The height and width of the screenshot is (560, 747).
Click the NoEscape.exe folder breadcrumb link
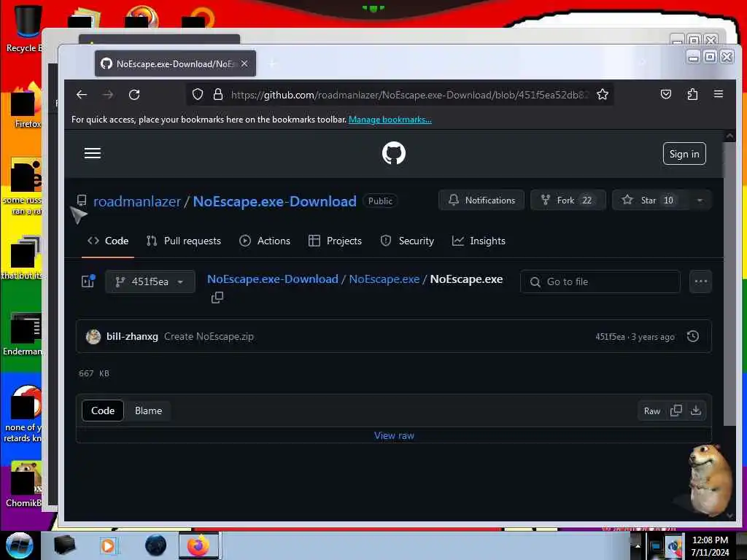[384, 279]
